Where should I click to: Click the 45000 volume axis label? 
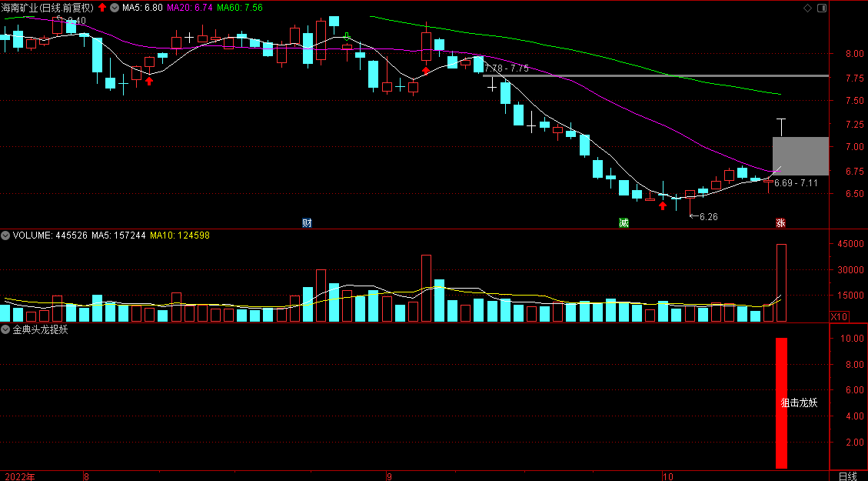click(851, 244)
